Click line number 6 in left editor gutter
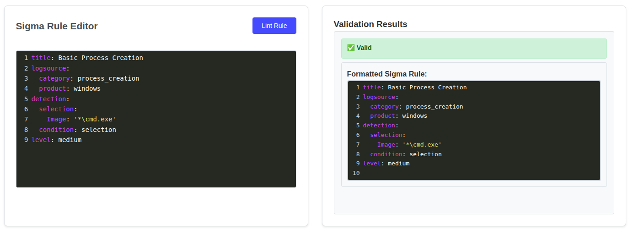The width and height of the screenshot is (644, 235). (26, 109)
